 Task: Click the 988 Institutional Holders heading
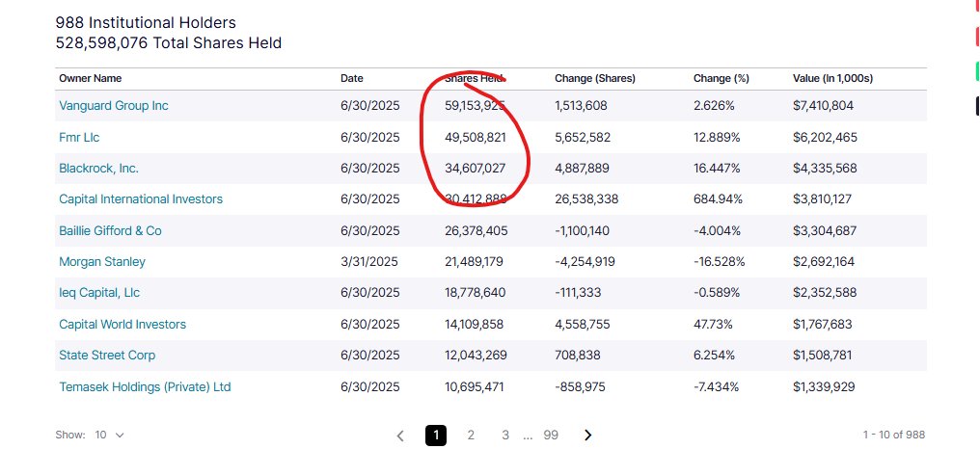pos(146,23)
